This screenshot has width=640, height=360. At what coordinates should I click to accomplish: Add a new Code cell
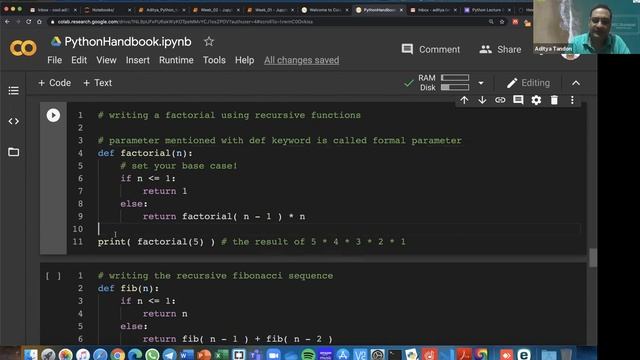click(x=54, y=83)
